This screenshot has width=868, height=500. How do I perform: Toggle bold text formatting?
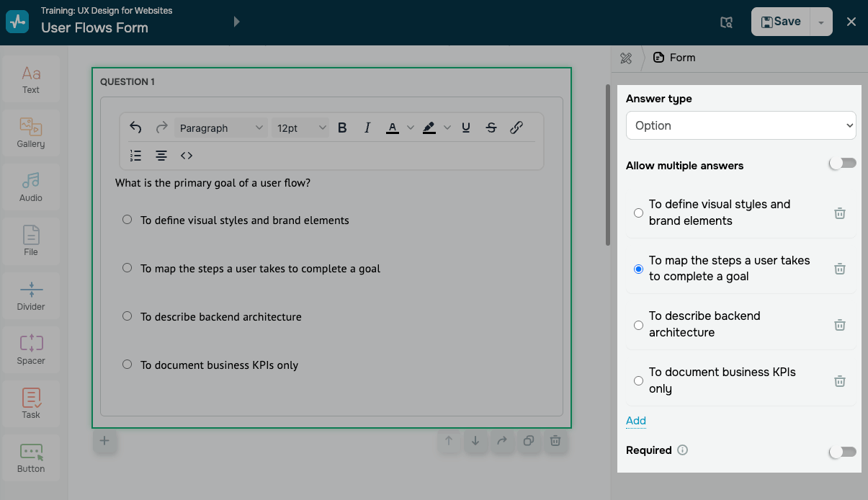point(342,128)
